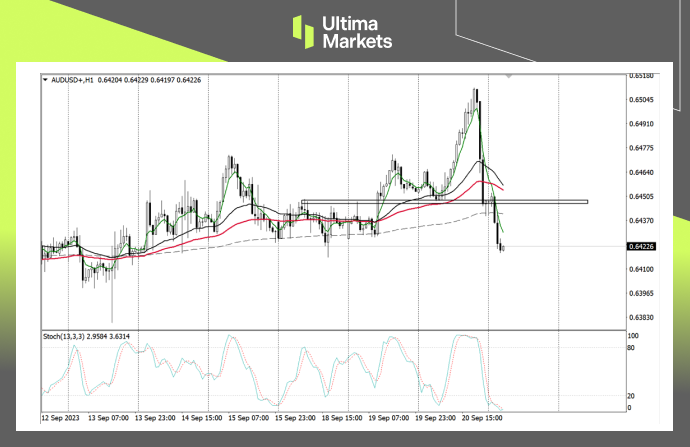Click the current price tag 0.64226

(640, 246)
